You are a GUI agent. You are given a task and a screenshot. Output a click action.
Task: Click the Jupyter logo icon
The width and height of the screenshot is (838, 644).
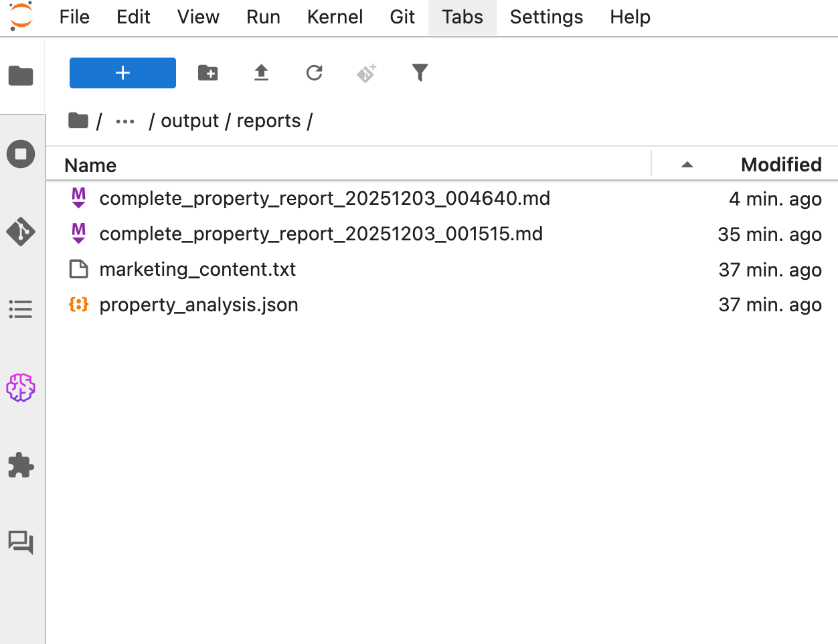21,16
